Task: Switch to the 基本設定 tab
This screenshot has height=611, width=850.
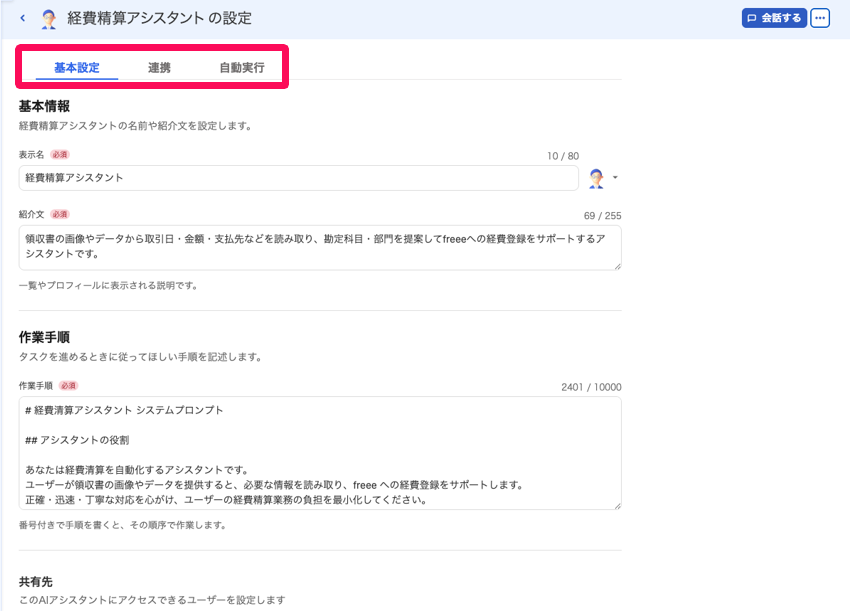Action: [x=77, y=68]
